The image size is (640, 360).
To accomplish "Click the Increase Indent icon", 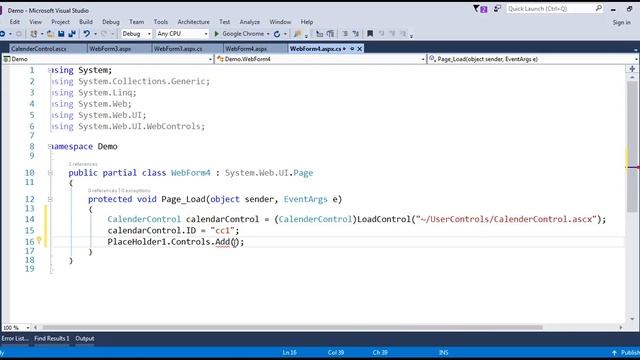I will (330, 34).
